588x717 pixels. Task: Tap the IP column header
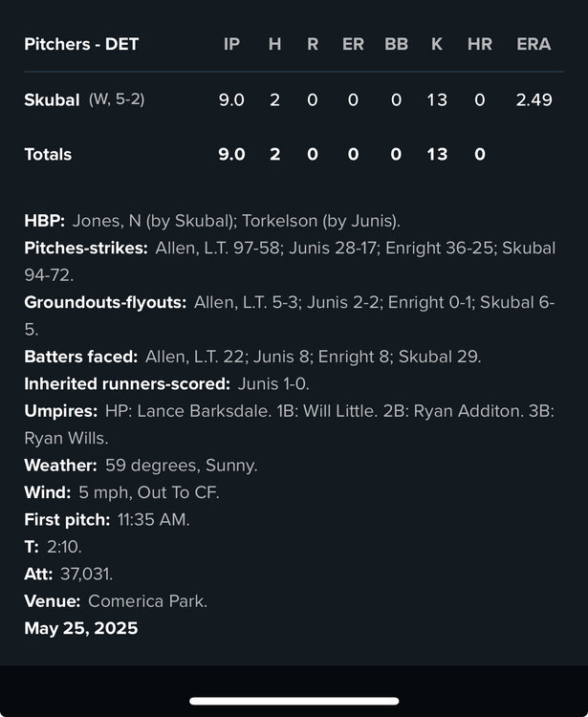click(x=231, y=44)
